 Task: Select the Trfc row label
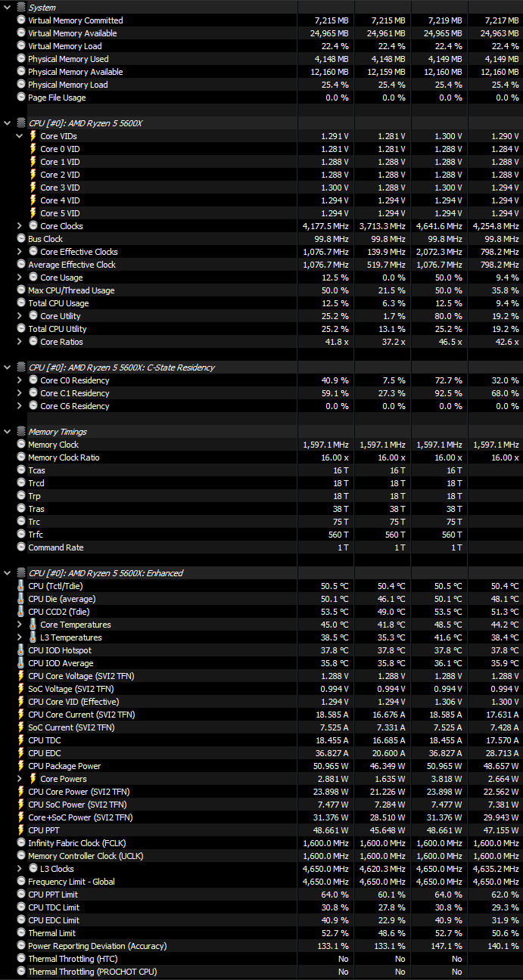[36, 535]
